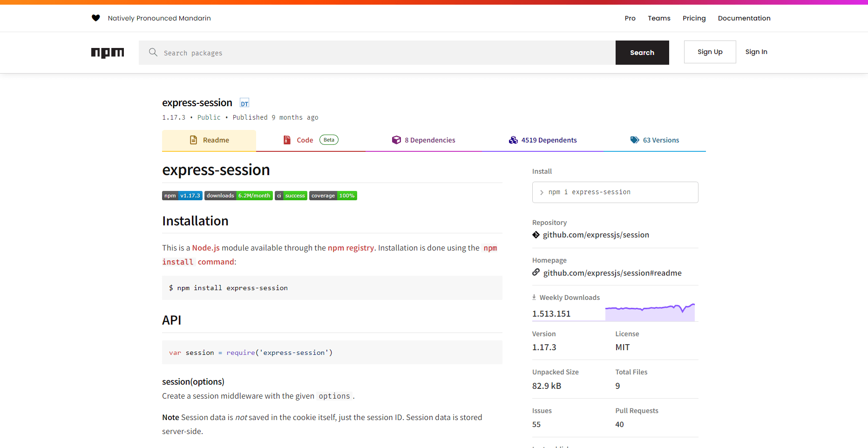The image size is (868, 448).
Task: Click the $ npm install express-session code block
Action: point(332,288)
